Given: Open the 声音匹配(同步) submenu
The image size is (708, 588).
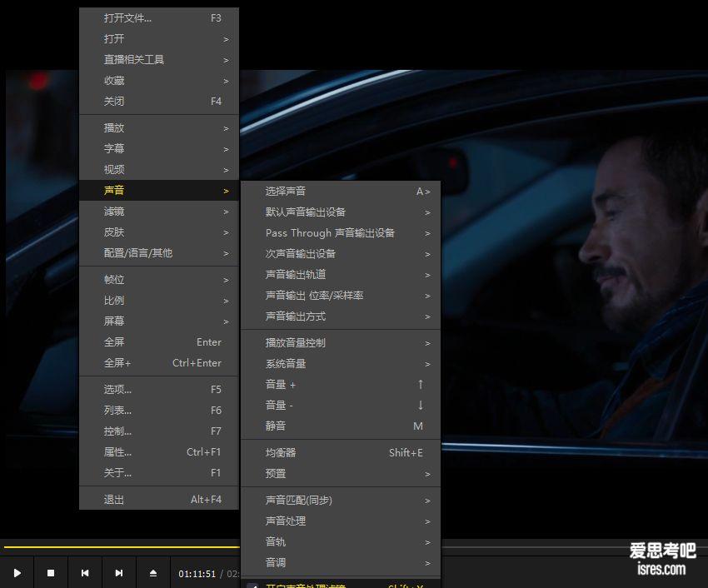Looking at the screenshot, I should point(341,501).
